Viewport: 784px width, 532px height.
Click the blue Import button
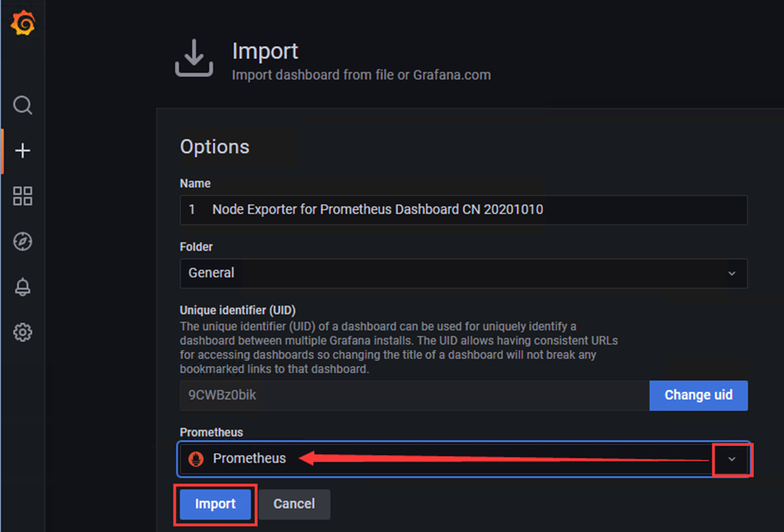[215, 504]
